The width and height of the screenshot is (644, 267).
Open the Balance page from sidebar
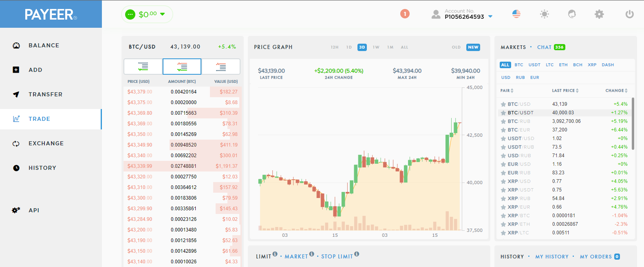coord(44,45)
